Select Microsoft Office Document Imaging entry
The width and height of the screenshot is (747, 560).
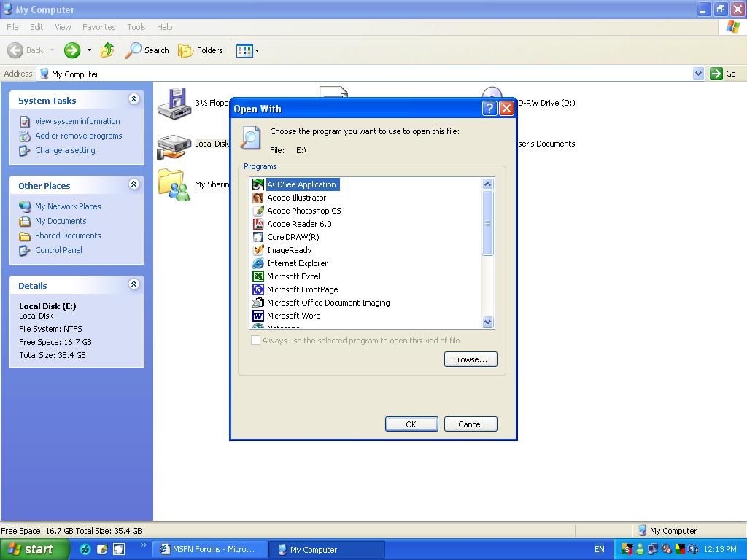point(328,303)
